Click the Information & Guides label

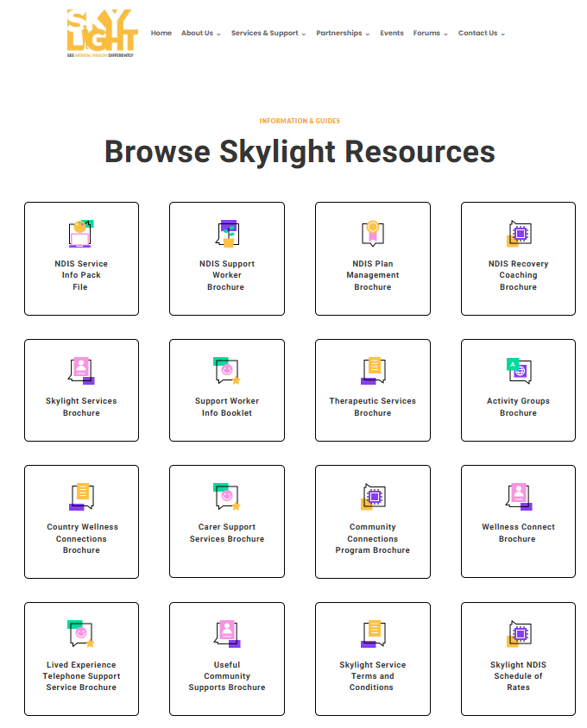[300, 121]
